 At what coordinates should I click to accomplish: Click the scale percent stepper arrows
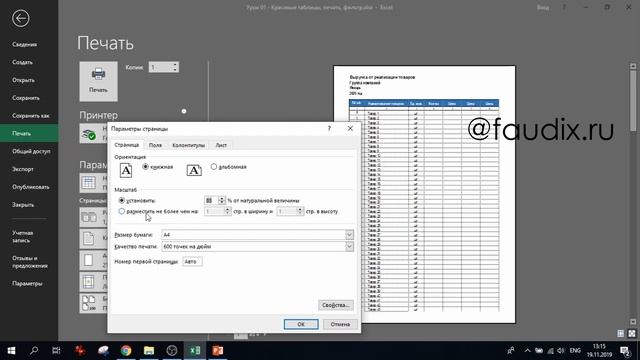pyautogui.click(x=222, y=200)
